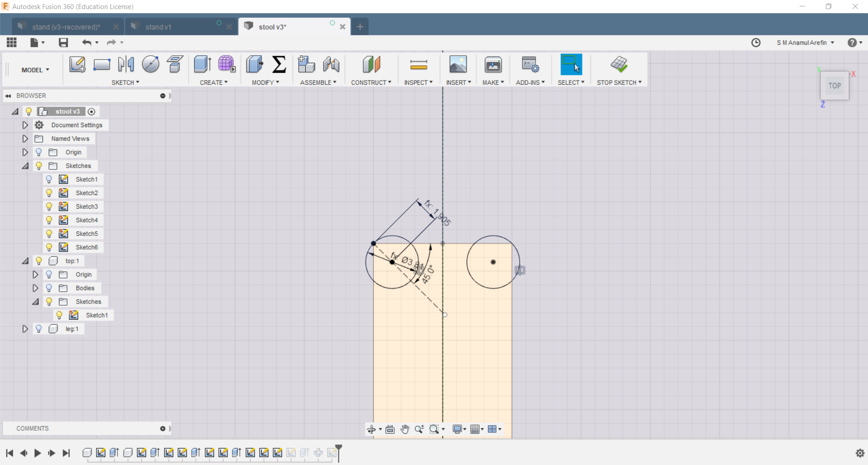Viewport: 868px width, 465px height.
Task: Hide Sketch4 using its light bulb
Action: pyautogui.click(x=49, y=220)
